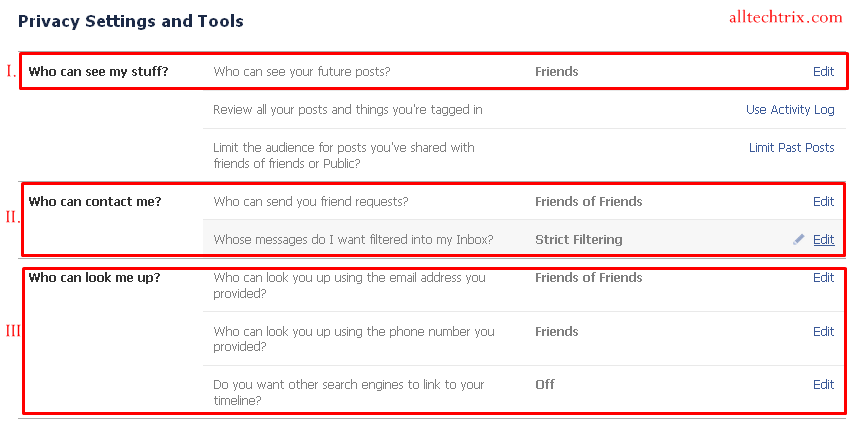Click the Limit Past Posts link
862x437 pixels.
pyautogui.click(x=792, y=147)
